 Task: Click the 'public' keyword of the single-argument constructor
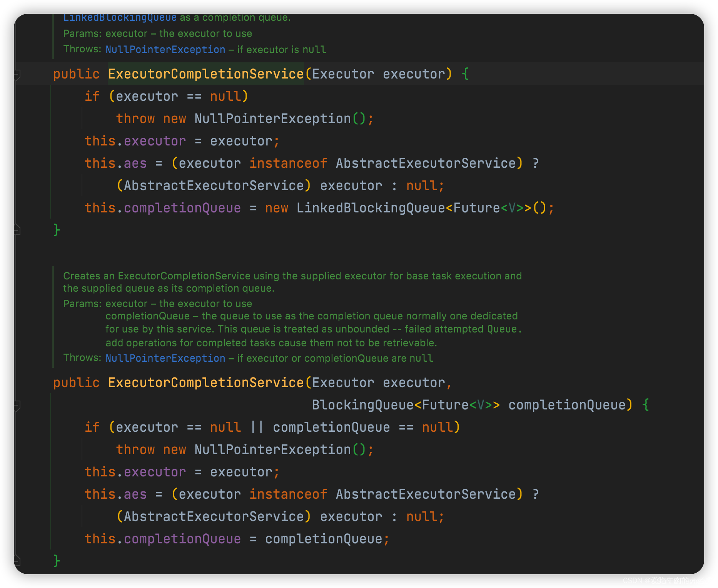pos(76,74)
